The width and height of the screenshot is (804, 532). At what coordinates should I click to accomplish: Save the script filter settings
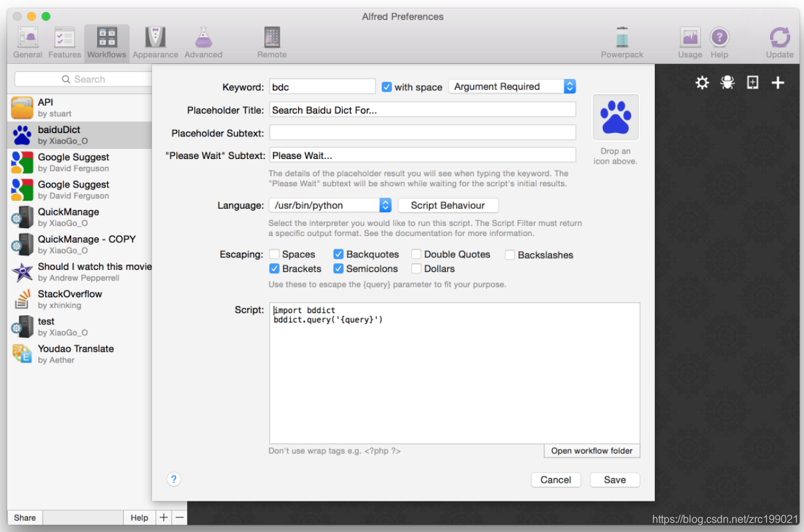tap(615, 479)
